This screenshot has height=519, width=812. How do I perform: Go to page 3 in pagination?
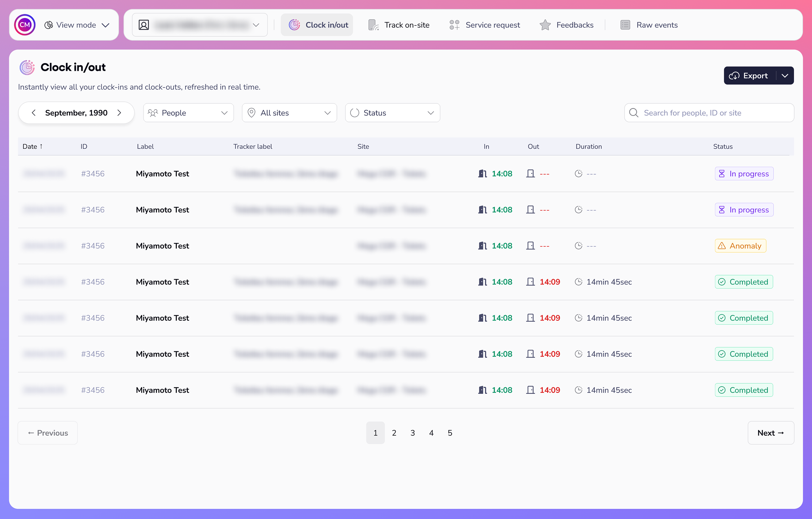tap(412, 433)
